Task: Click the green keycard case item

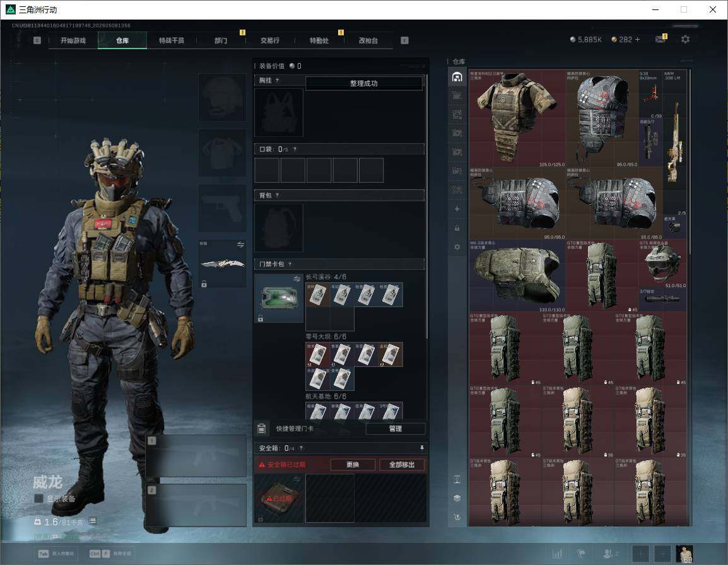Action: 279,298
